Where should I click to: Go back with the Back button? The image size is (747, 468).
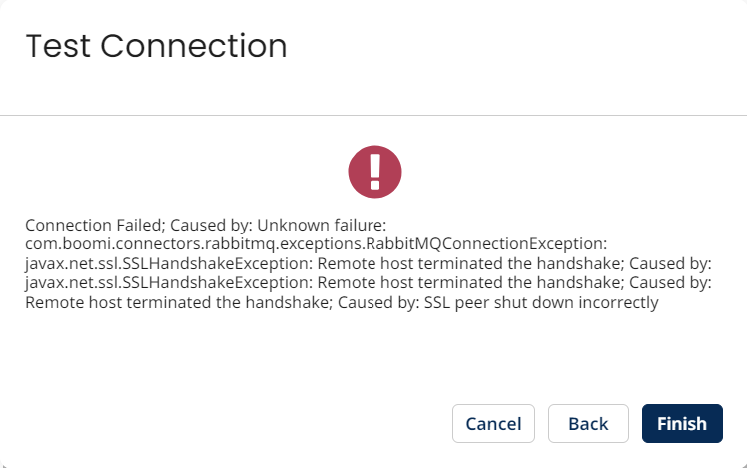click(x=588, y=423)
